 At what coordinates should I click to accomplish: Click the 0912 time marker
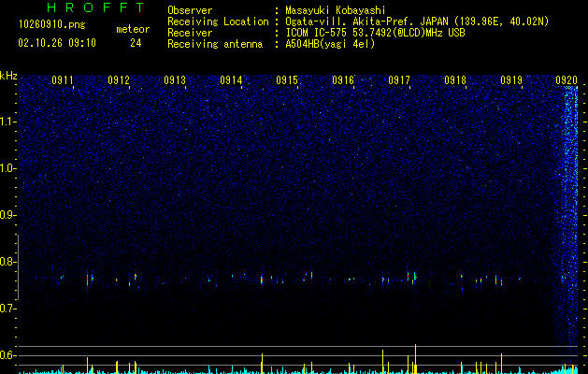pos(119,80)
